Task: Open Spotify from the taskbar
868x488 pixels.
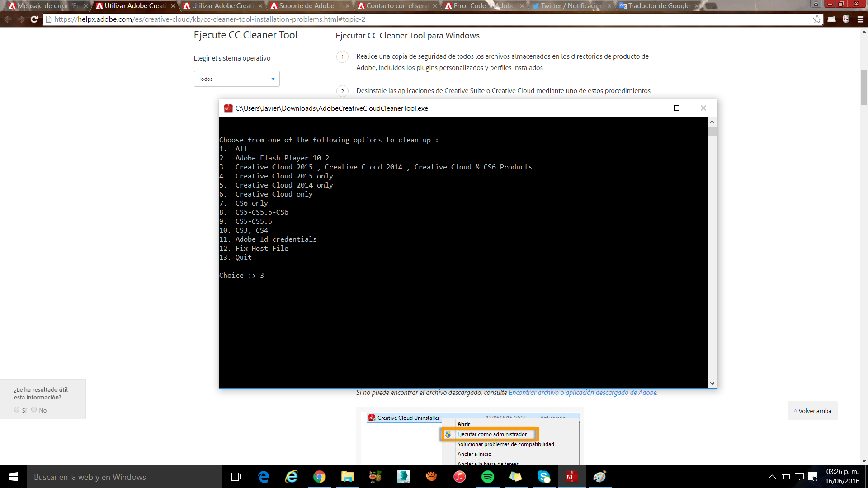Action: point(487,477)
